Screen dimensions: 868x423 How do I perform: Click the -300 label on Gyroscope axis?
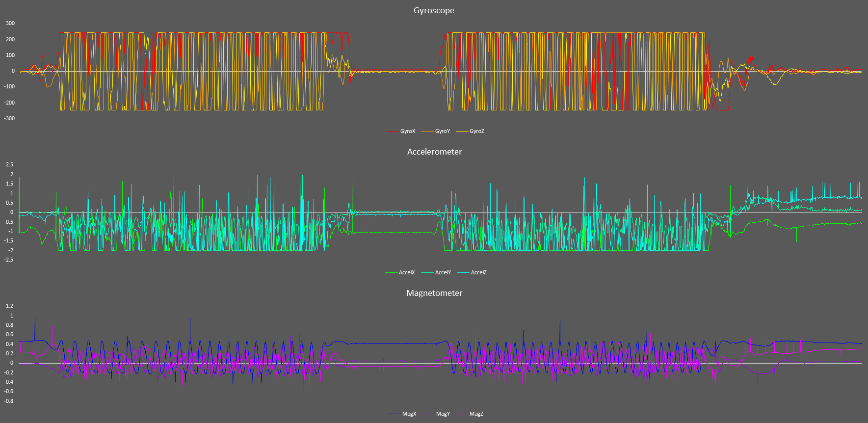(10, 118)
